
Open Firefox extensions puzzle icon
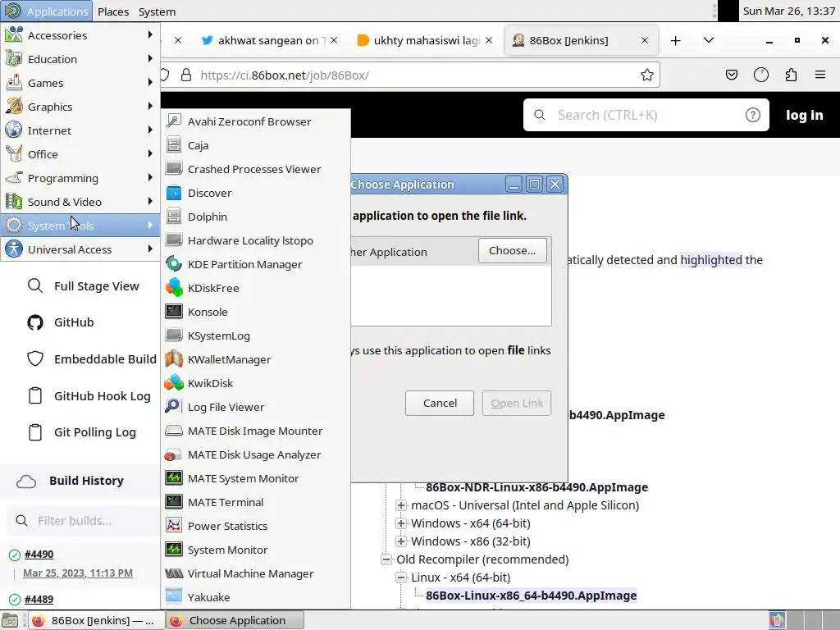[x=791, y=75]
